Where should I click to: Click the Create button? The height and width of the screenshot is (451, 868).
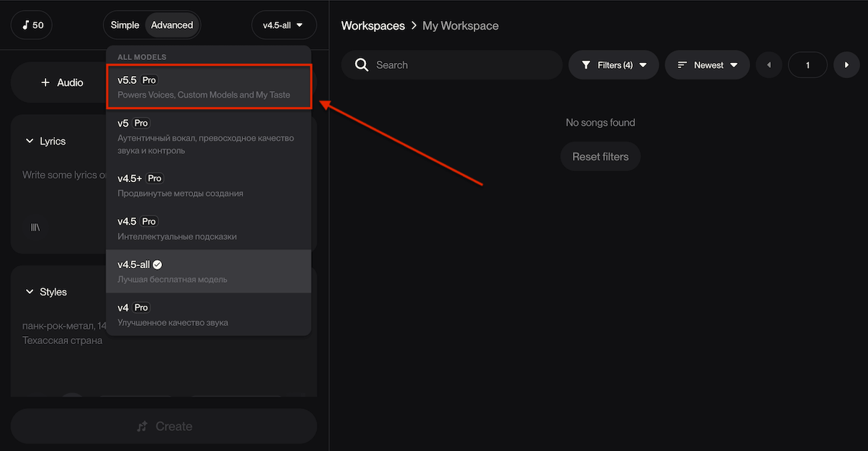[x=164, y=426]
